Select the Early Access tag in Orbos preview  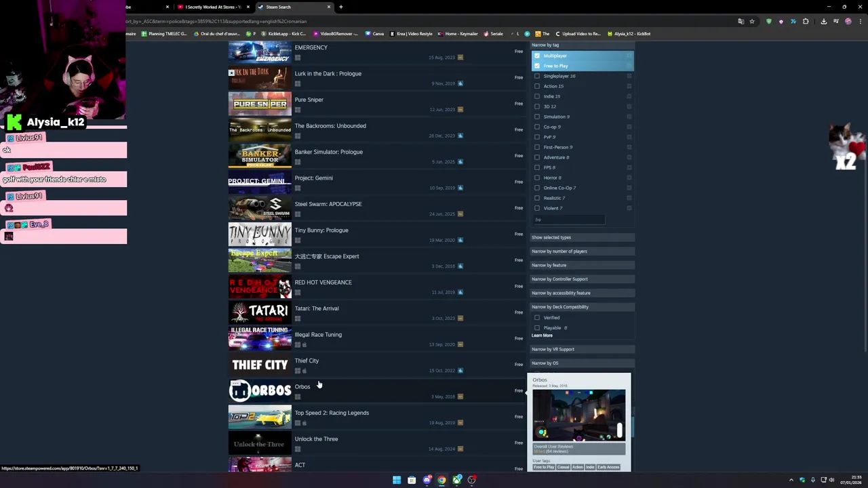608,467
